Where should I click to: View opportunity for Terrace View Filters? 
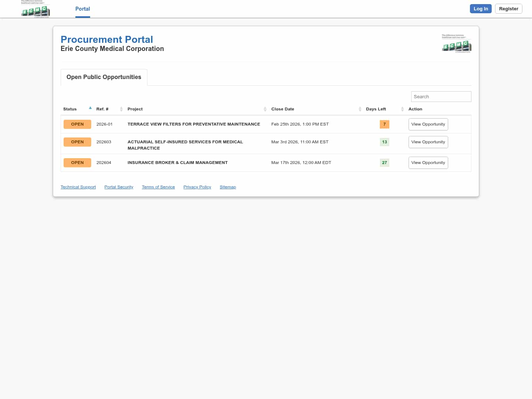point(428,125)
